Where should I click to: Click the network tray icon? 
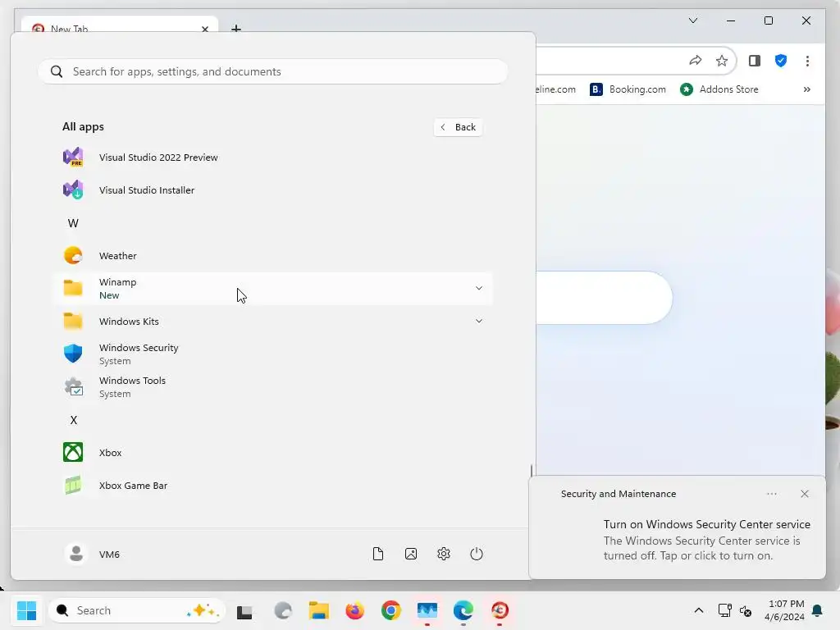[724, 610]
